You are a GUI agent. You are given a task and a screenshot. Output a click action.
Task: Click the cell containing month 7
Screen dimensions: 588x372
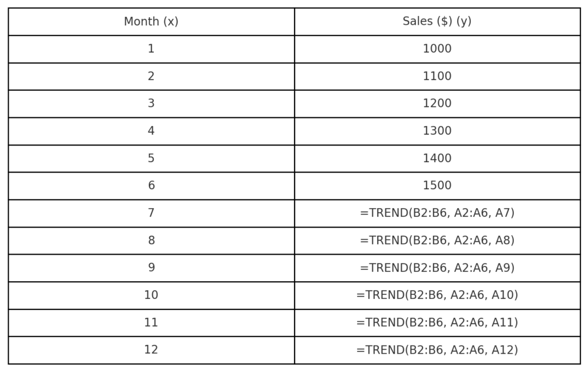click(x=151, y=213)
